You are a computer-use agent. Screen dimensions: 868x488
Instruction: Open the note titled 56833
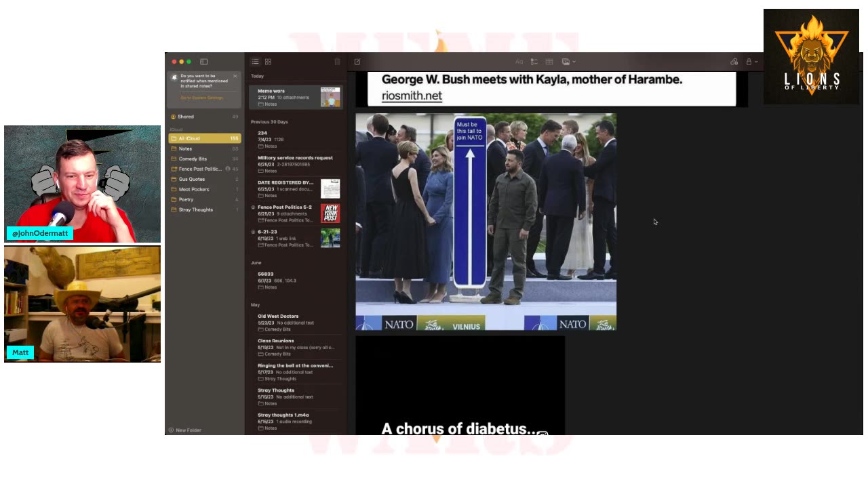pyautogui.click(x=296, y=280)
